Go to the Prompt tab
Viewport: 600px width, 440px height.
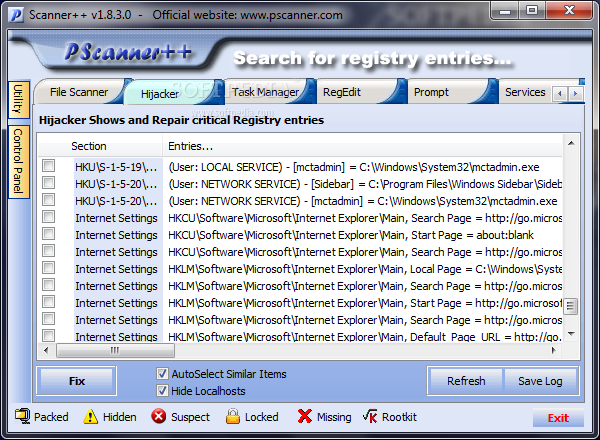pyautogui.click(x=431, y=92)
